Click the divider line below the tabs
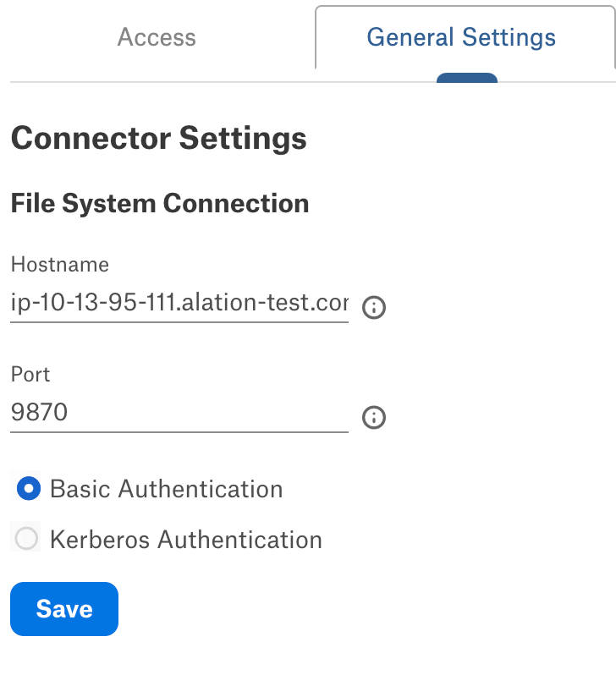This screenshot has height=675, width=616. 216,81
